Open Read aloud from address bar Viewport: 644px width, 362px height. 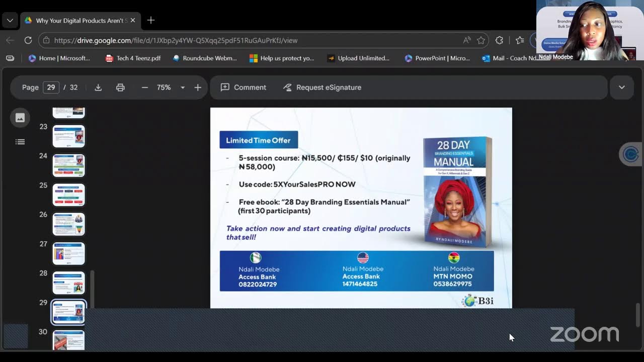[467, 40]
